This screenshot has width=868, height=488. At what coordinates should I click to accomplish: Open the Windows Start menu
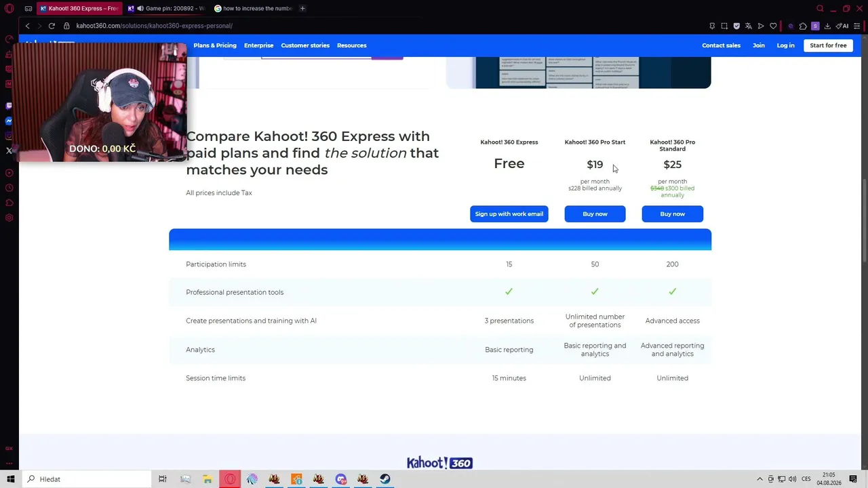[10, 479]
